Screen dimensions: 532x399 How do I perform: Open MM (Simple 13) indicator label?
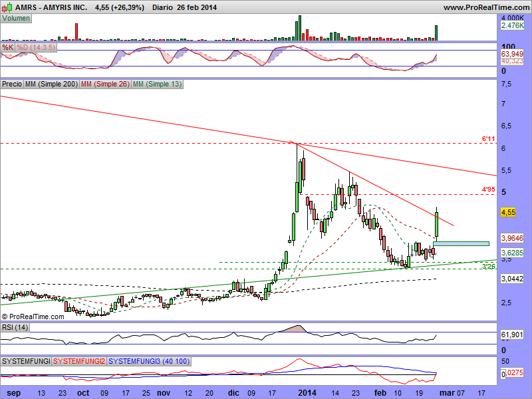tap(157, 84)
